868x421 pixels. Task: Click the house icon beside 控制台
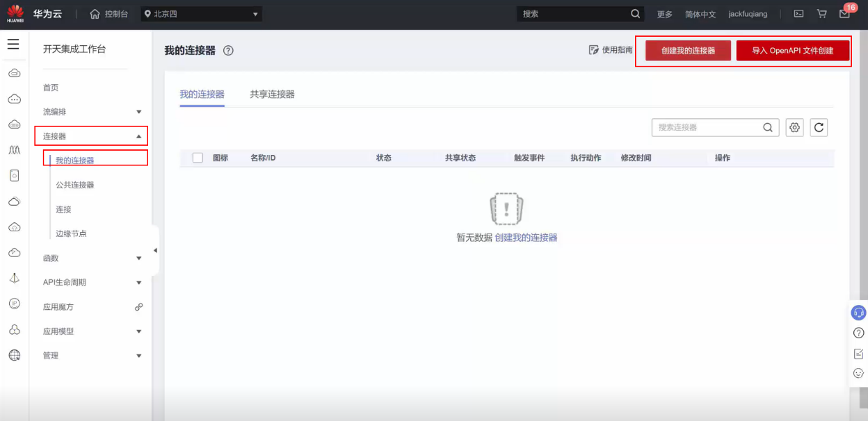coord(95,14)
